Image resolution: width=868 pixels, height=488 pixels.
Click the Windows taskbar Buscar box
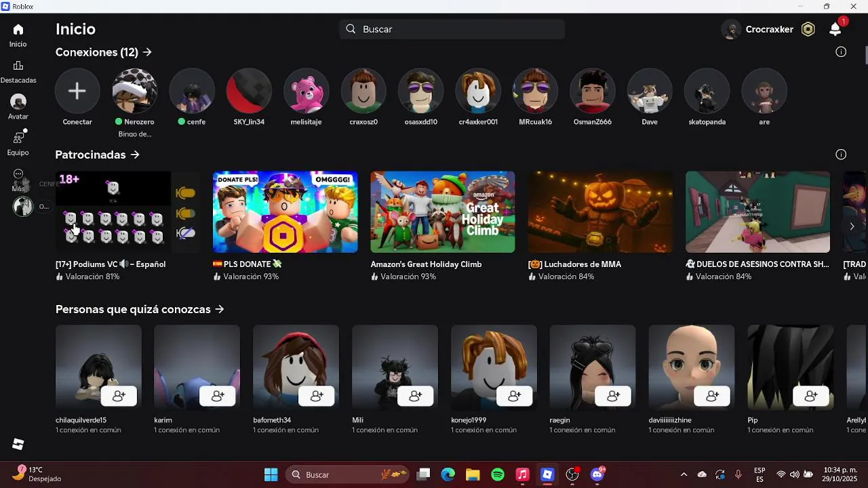[348, 474]
